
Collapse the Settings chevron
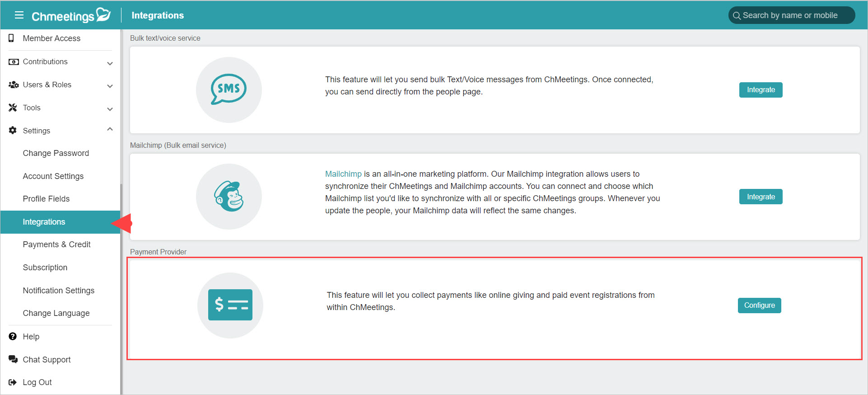[x=110, y=129]
